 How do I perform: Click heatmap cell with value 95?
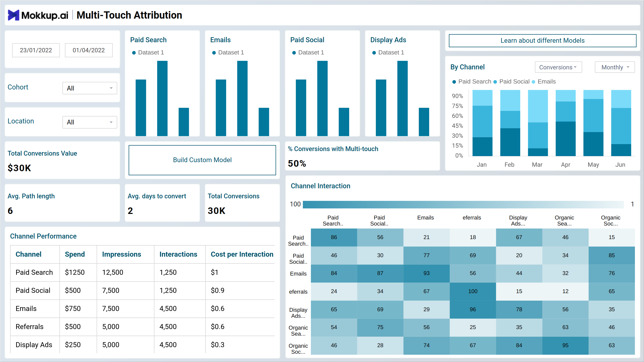coord(565,346)
